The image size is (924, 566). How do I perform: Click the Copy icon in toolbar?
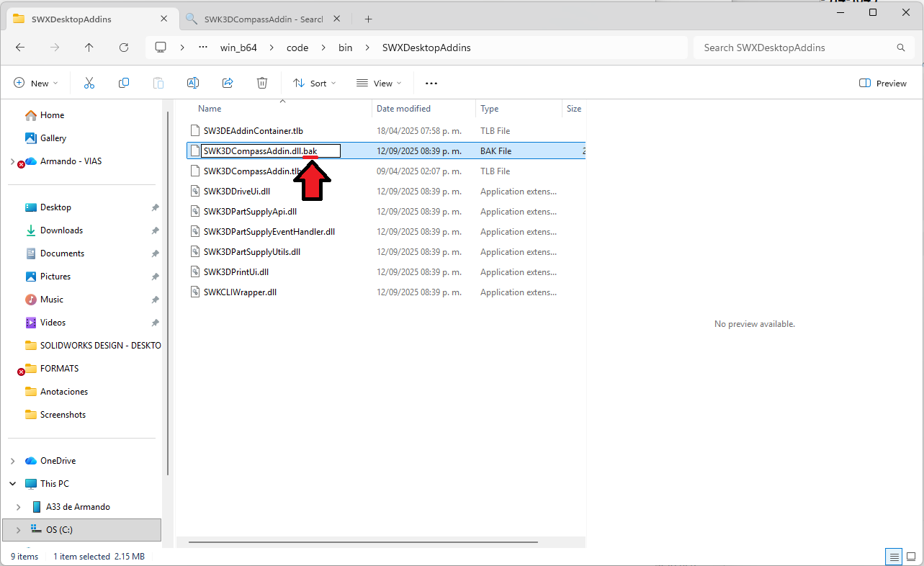(x=124, y=84)
